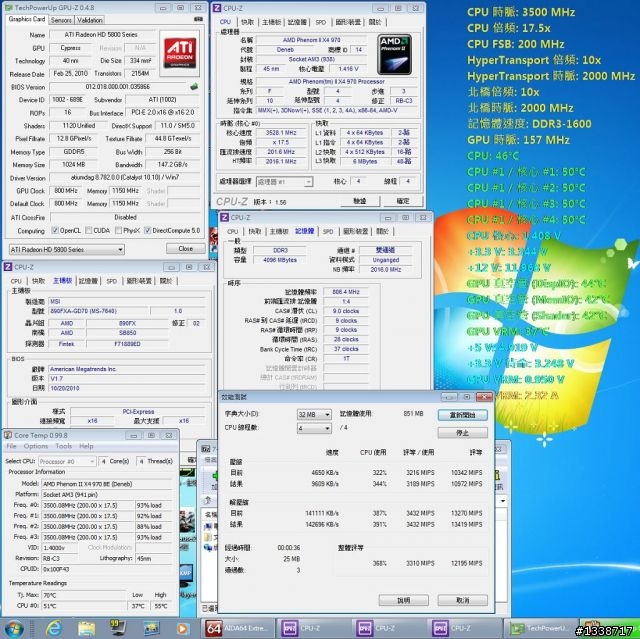The image size is (640, 639).
Task: Click the 停止 stop button in benchmark
Action: (462, 433)
